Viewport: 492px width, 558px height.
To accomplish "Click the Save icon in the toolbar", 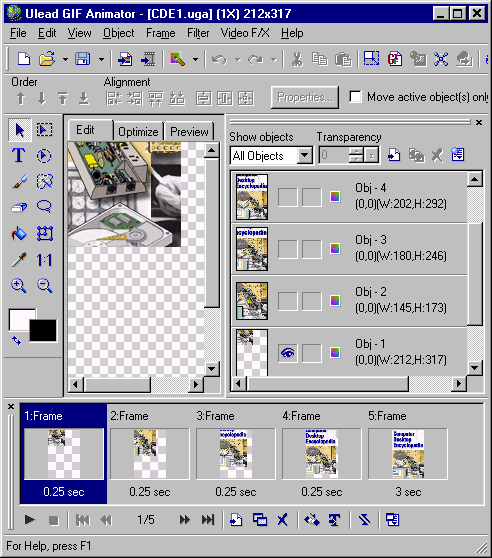I will pyautogui.click(x=83, y=59).
